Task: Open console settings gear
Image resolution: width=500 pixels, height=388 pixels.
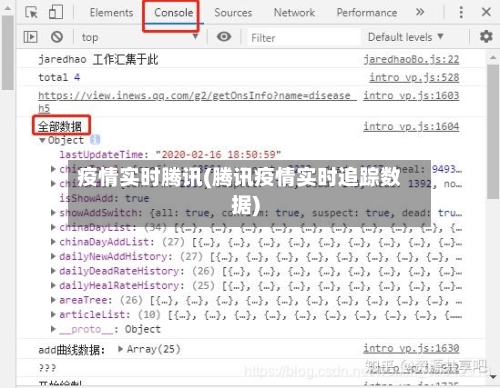Action: [x=486, y=36]
